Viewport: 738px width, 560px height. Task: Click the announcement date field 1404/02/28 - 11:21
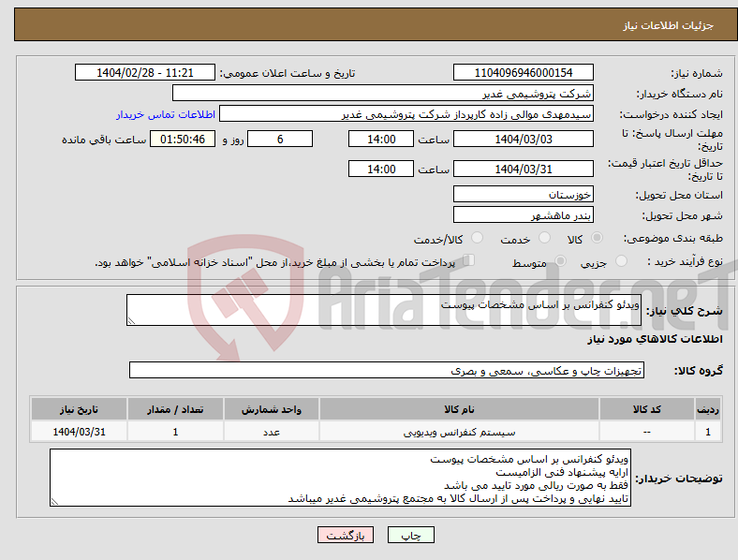145,72
